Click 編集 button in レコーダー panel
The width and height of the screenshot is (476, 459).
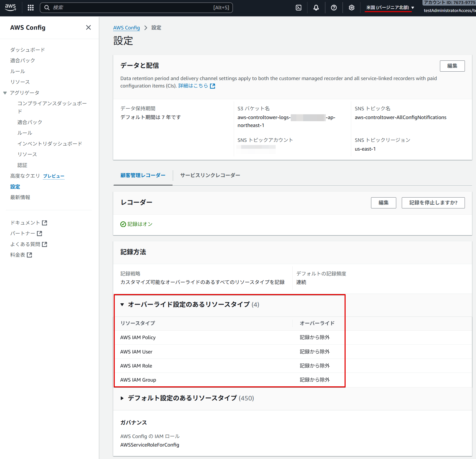[384, 203]
